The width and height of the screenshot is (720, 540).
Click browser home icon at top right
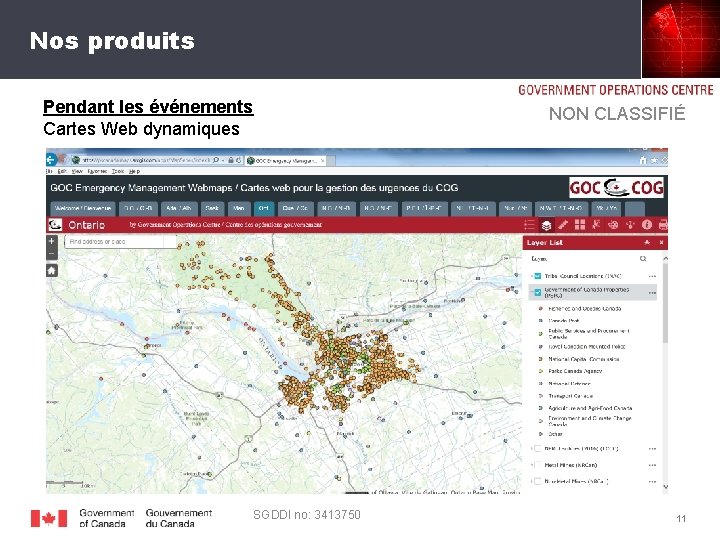click(x=643, y=160)
